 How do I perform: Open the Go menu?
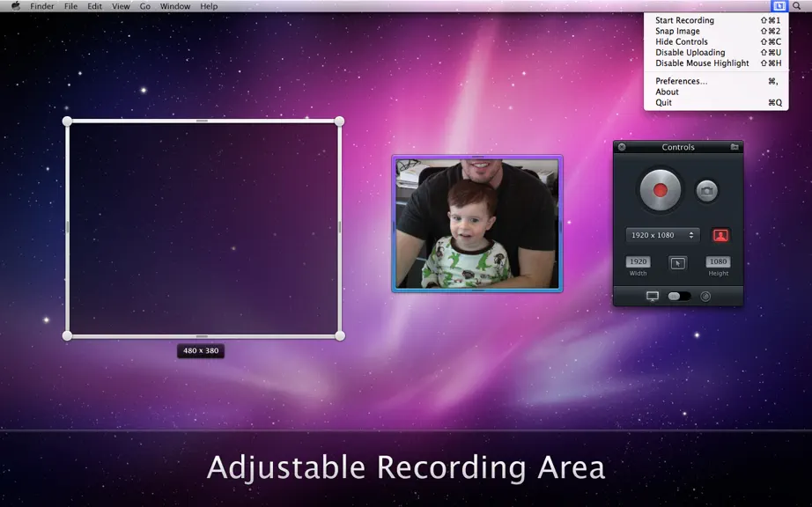tap(145, 6)
